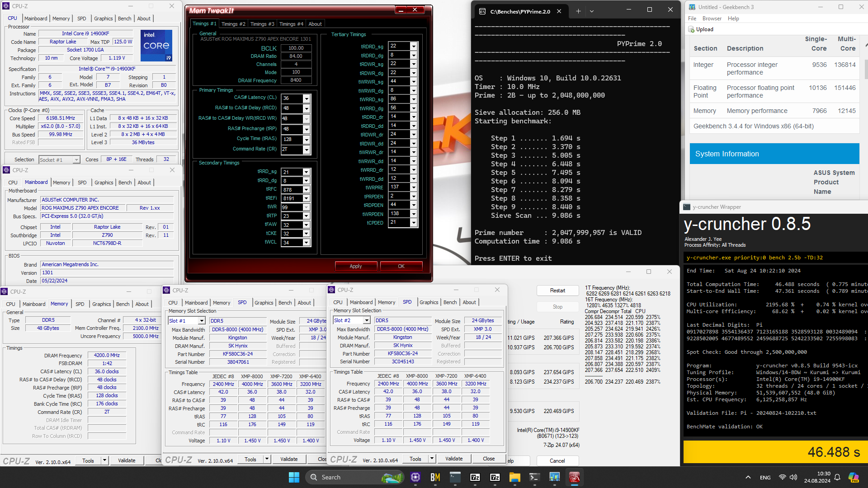Open the CAS# Latency (CL) dropdown

(x=307, y=99)
